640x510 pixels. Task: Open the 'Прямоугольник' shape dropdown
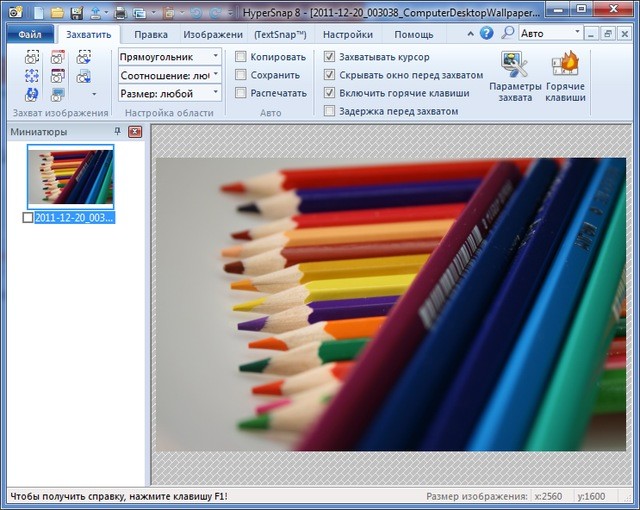tap(170, 57)
